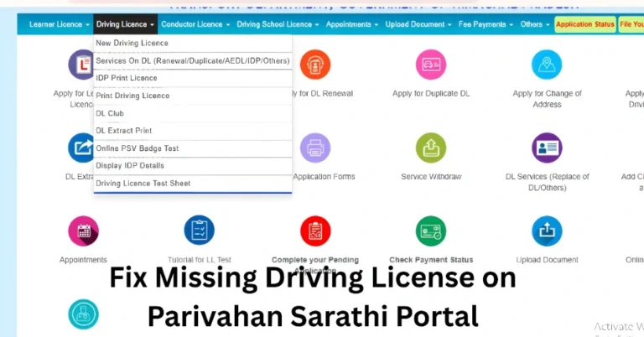Image resolution: width=644 pixels, height=337 pixels.
Task: Select New Driving Licence menu entry
Action: click(193, 43)
